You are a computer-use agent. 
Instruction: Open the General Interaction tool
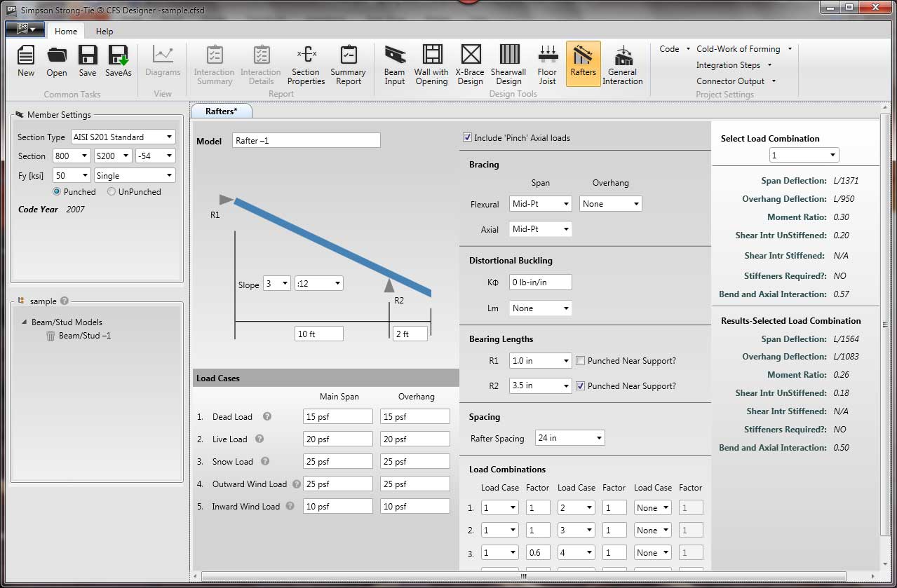[622, 63]
